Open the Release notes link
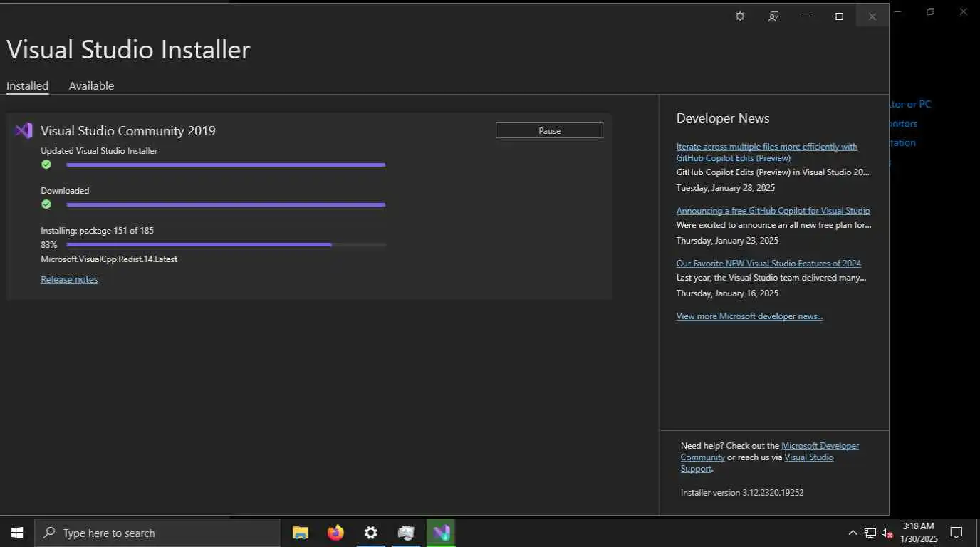 69,279
